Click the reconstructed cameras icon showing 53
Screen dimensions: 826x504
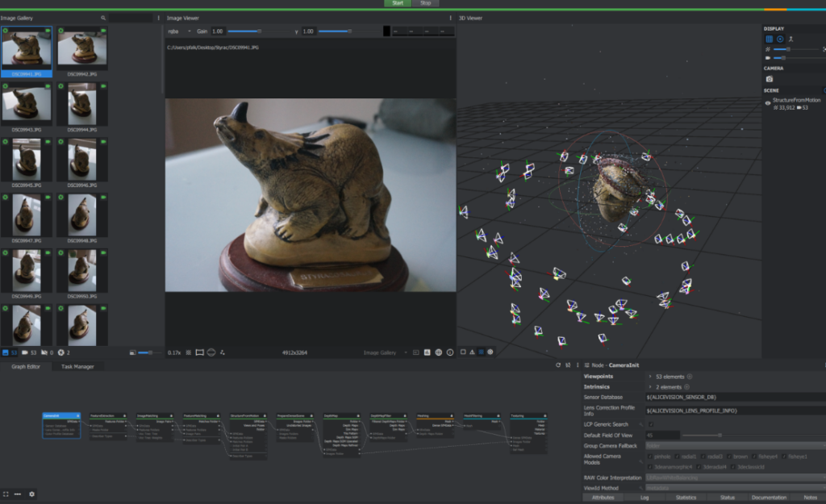click(25, 352)
